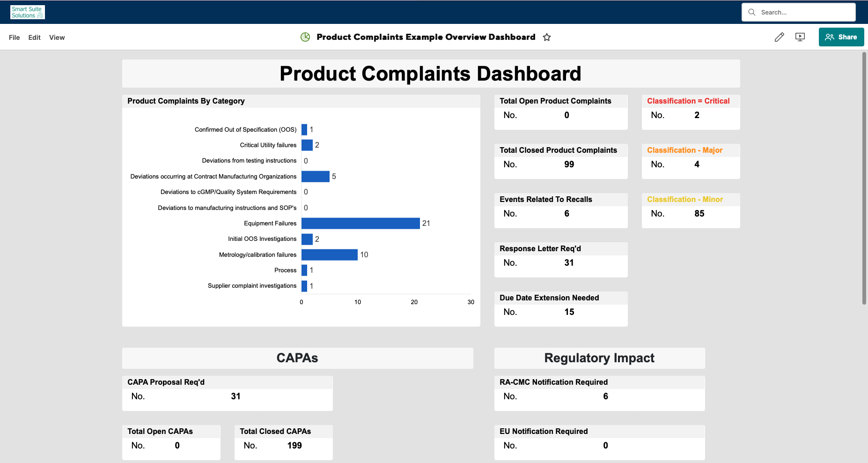Click the Total Closed Product Complaints count
Screen dimensions: 868x463
tap(569, 164)
